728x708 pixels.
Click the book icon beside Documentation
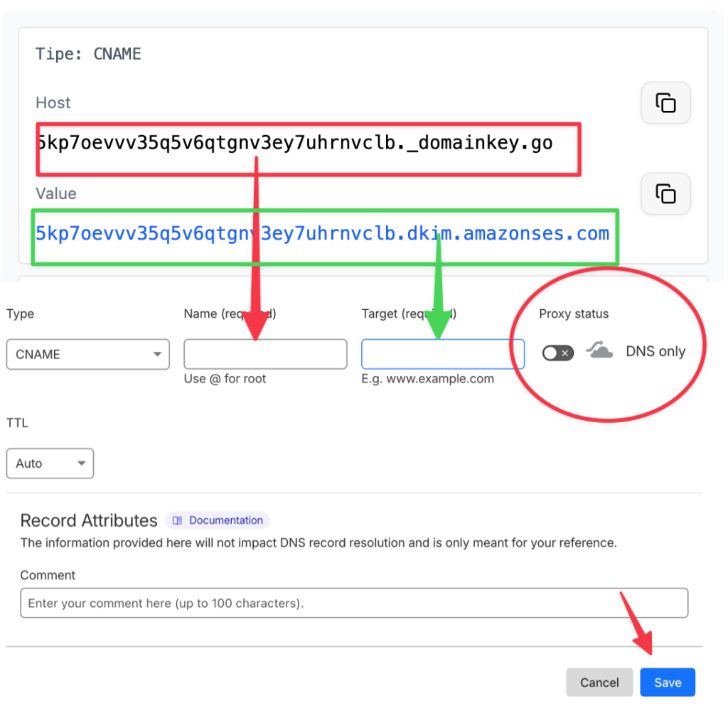(x=178, y=520)
